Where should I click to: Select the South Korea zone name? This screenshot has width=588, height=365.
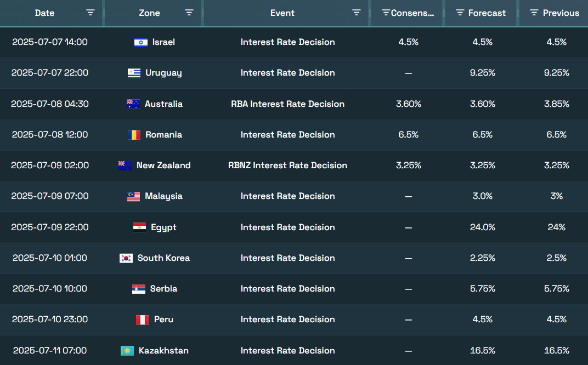[163, 258]
